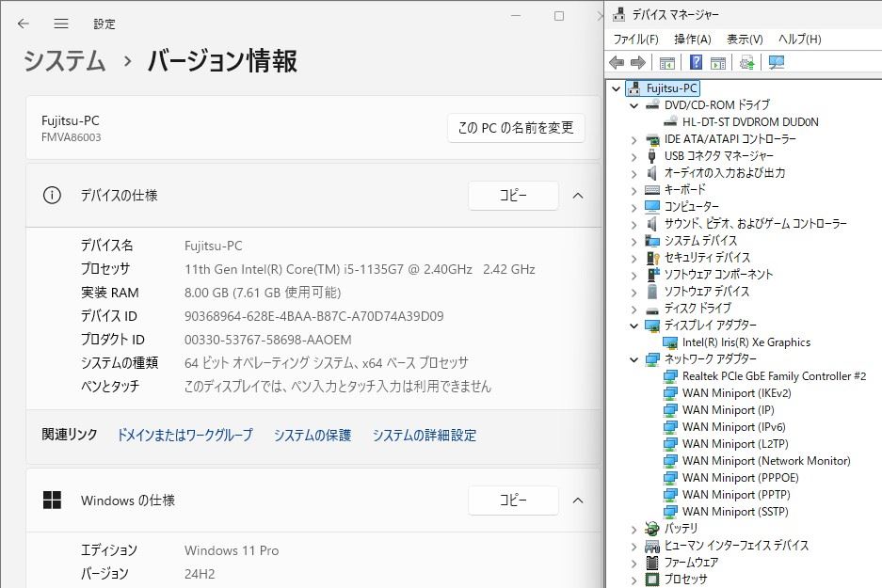Select the HL-DT-ST DVDROM DUD0N drive icon
Screen dimensions: 882x588
point(670,122)
